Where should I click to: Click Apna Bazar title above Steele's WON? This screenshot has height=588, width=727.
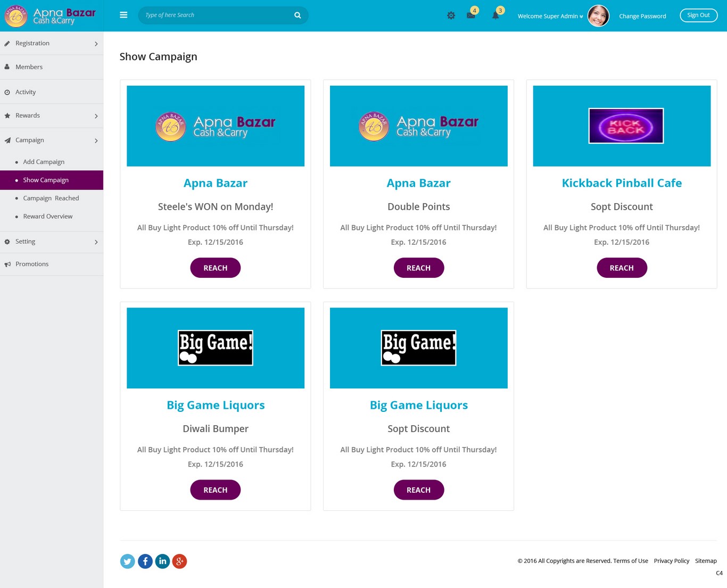[x=216, y=183]
